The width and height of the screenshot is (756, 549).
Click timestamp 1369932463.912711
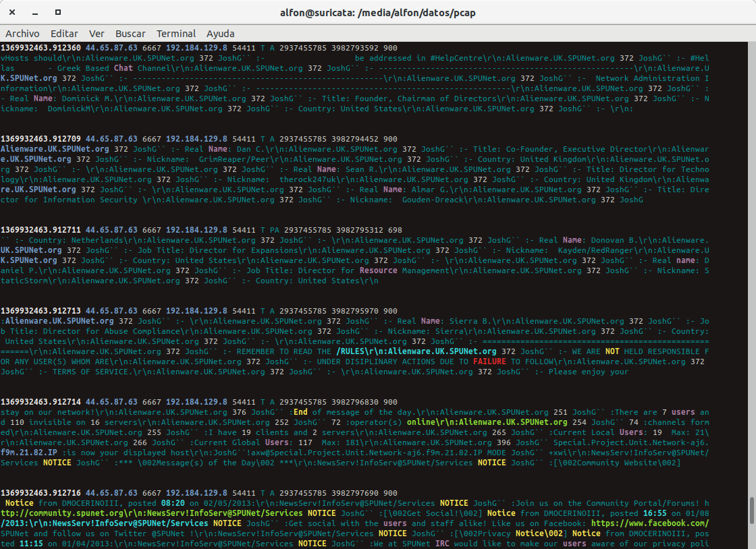[x=40, y=230]
